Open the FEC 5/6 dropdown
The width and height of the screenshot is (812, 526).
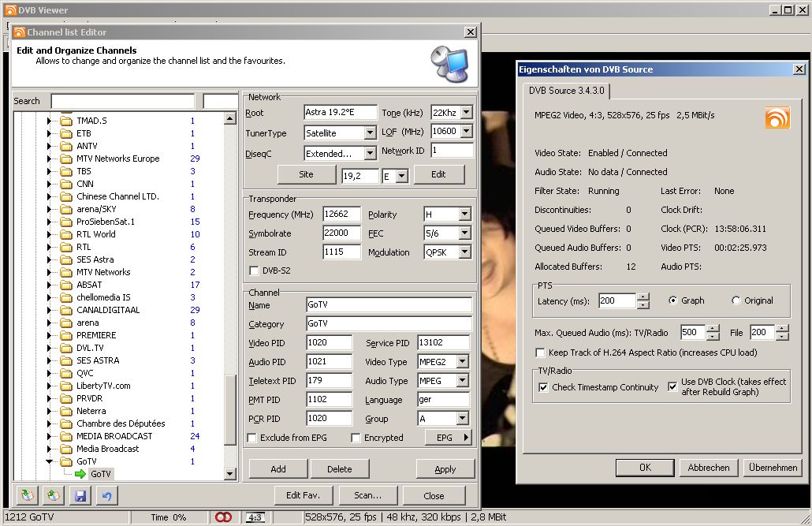tap(464, 233)
